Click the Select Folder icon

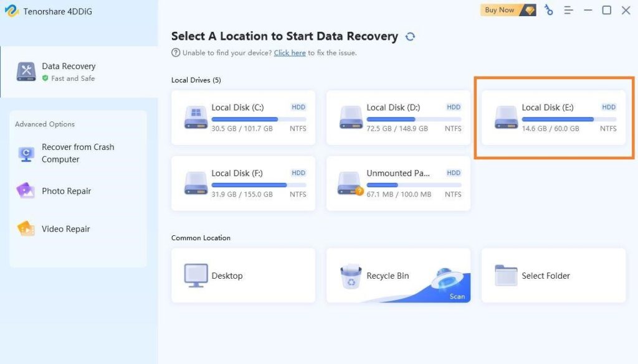pos(506,276)
